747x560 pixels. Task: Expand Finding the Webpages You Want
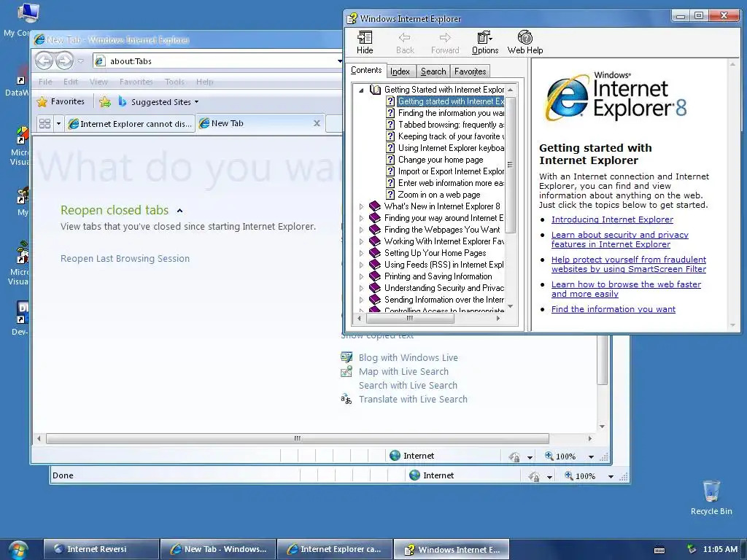(x=361, y=230)
